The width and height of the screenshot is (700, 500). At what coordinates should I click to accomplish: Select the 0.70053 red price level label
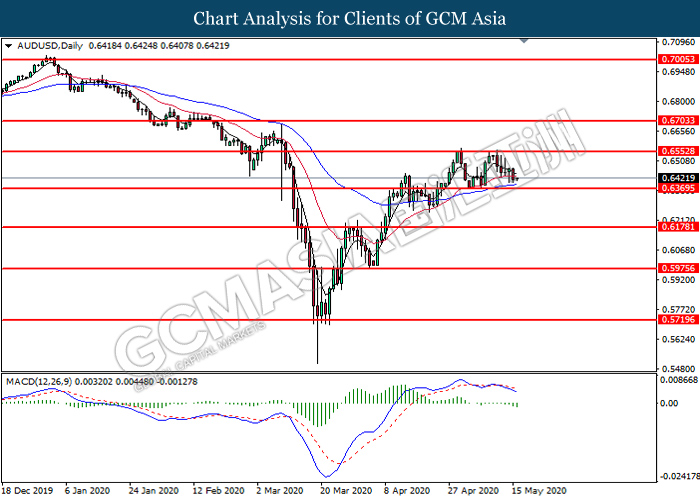tap(678, 59)
